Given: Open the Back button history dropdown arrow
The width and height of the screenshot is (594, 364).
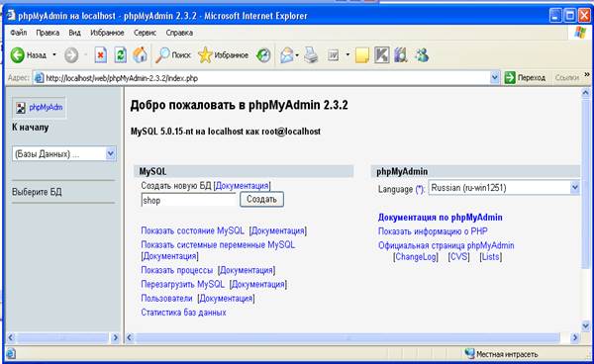Looking at the screenshot, I should [x=54, y=55].
